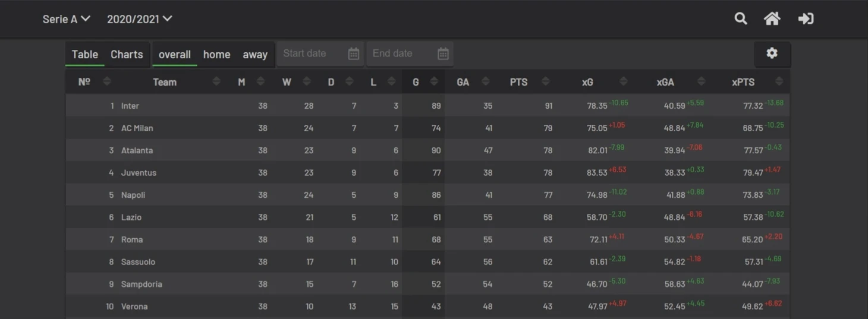868x319 pixels.
Task: Open Start date calendar icon
Action: tap(353, 53)
